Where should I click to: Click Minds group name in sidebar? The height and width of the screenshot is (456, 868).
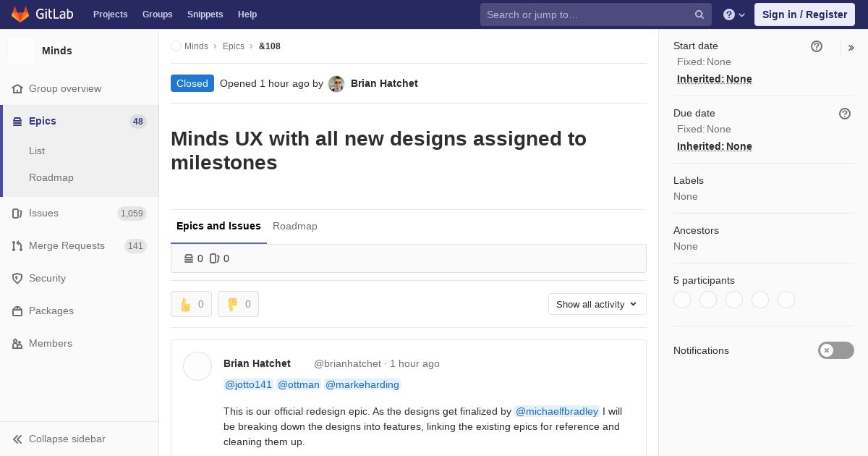coord(57,51)
